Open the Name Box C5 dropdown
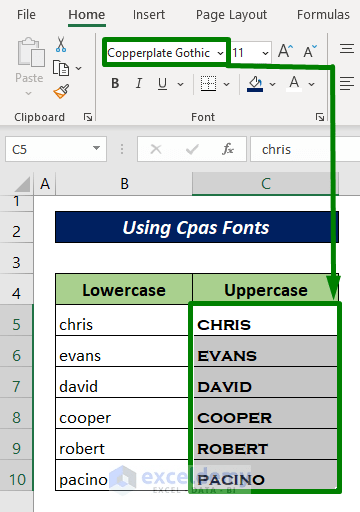360x512 pixels. (97, 148)
